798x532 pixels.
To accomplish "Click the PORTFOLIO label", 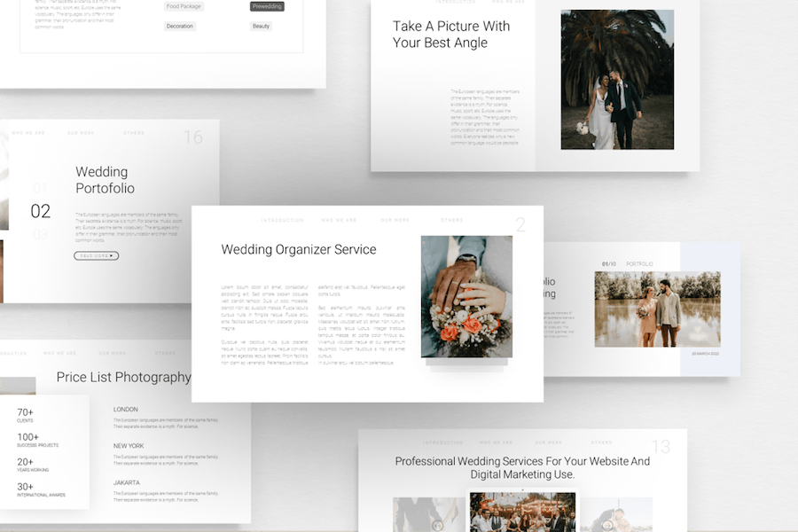I will tap(639, 263).
